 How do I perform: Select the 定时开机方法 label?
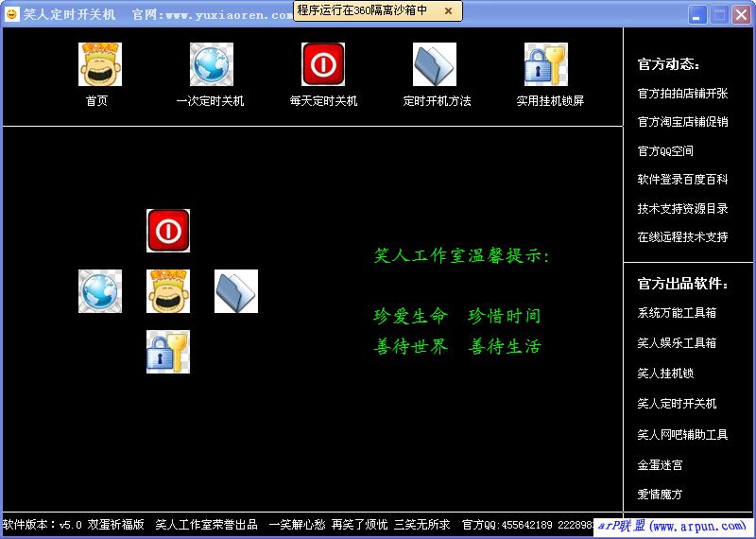[437, 101]
